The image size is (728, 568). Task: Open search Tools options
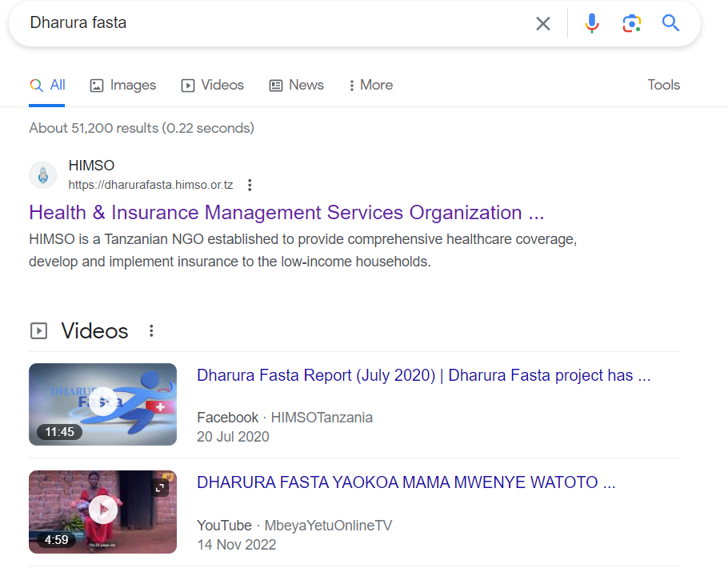(663, 85)
